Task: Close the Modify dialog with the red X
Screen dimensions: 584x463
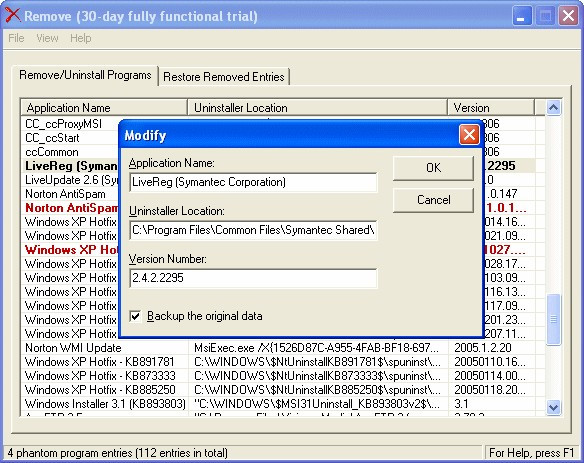Action: [x=469, y=134]
